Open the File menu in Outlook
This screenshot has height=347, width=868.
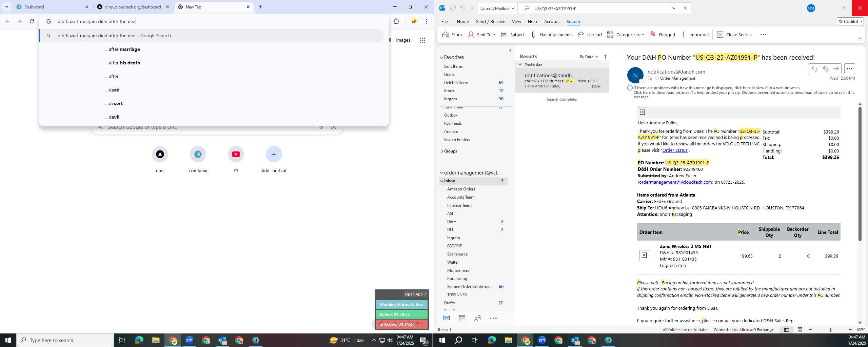[x=444, y=21]
